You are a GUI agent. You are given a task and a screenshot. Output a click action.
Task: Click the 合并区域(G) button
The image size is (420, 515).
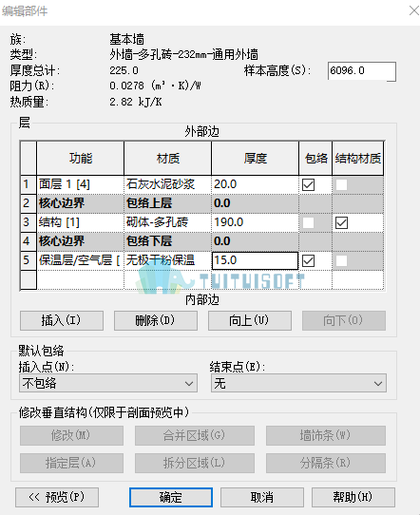pyautogui.click(x=195, y=435)
